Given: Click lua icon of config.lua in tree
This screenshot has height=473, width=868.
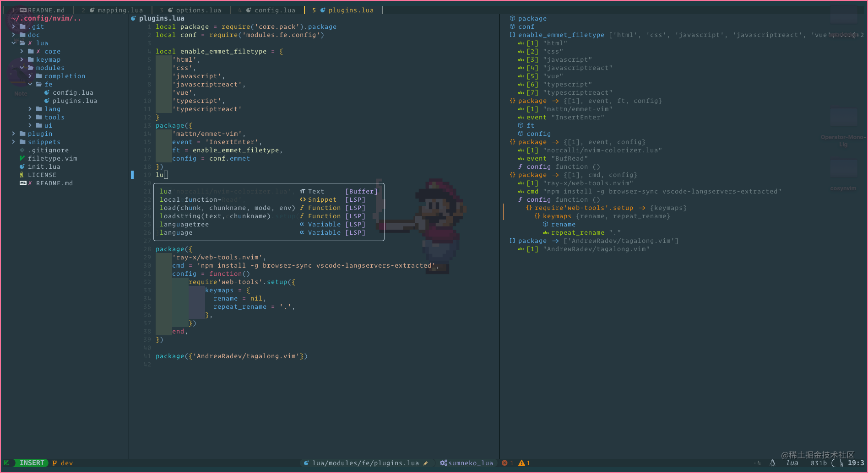Looking at the screenshot, I should 47,92.
